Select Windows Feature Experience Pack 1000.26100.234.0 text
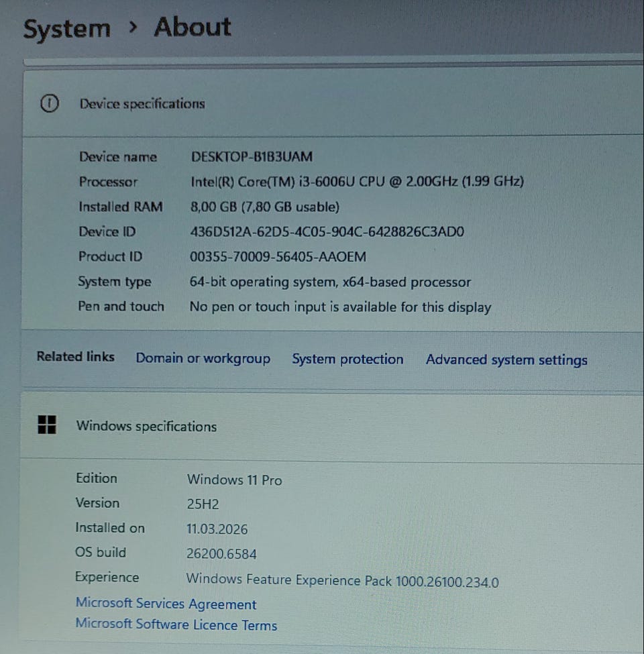The height and width of the screenshot is (654, 644). click(342, 580)
